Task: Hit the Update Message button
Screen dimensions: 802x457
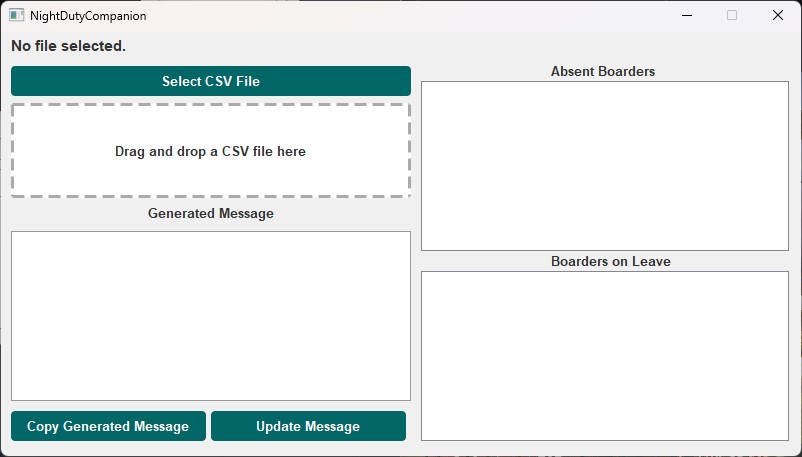Action: [308, 426]
